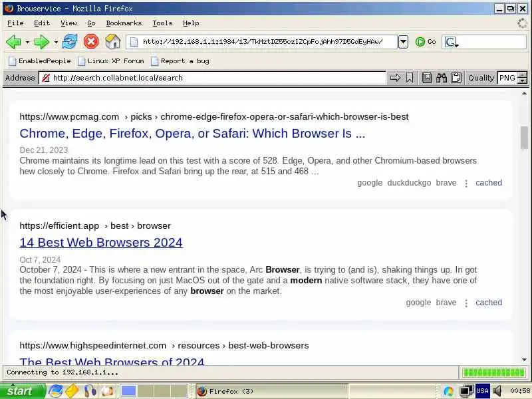532x399 pixels.
Task: Decrease Quality with the down stepper arrow
Action: [523, 81]
